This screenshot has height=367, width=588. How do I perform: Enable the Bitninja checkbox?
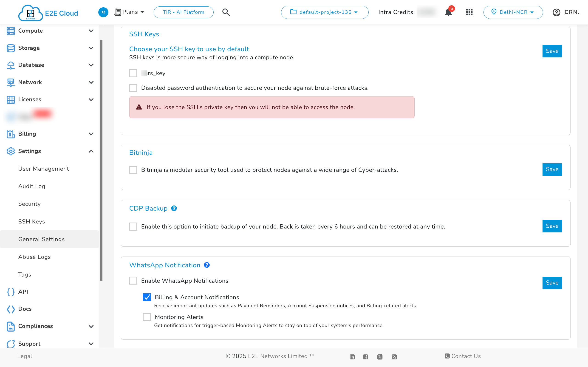[133, 170]
